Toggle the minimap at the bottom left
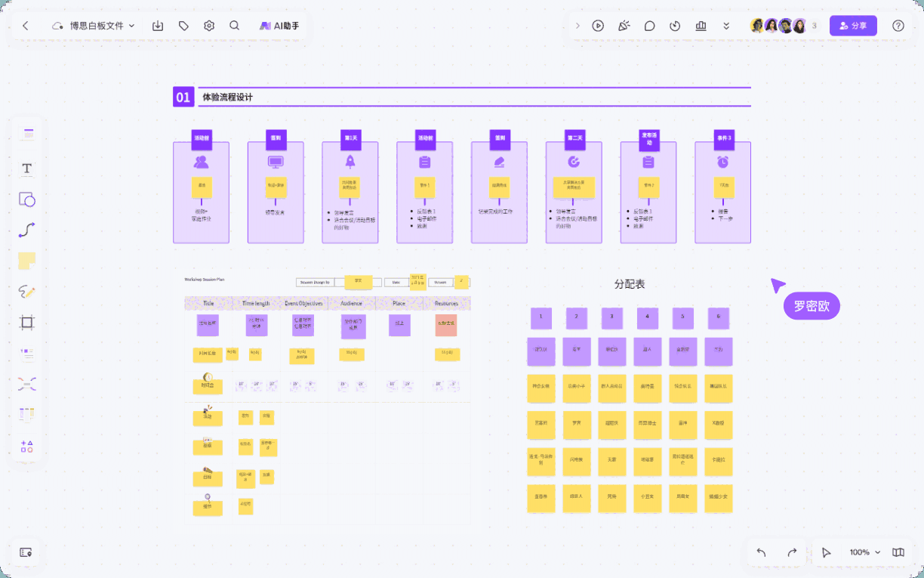Viewport: 924px width, 578px height. (26, 552)
